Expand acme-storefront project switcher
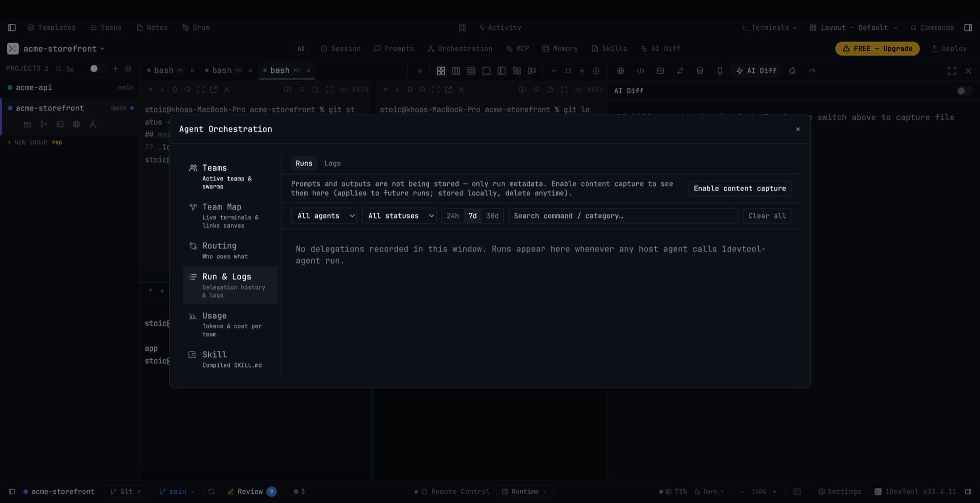 pyautogui.click(x=64, y=49)
